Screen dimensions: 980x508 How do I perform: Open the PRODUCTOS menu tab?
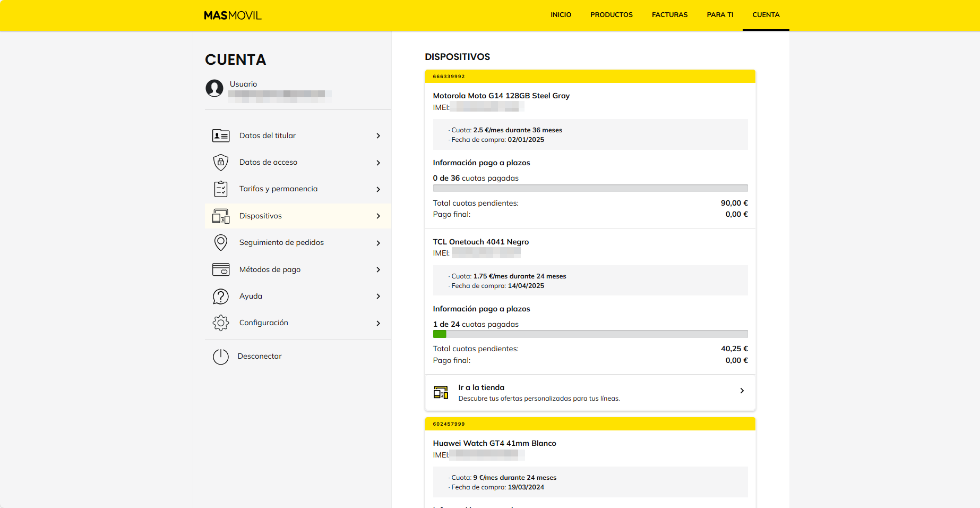pos(612,15)
